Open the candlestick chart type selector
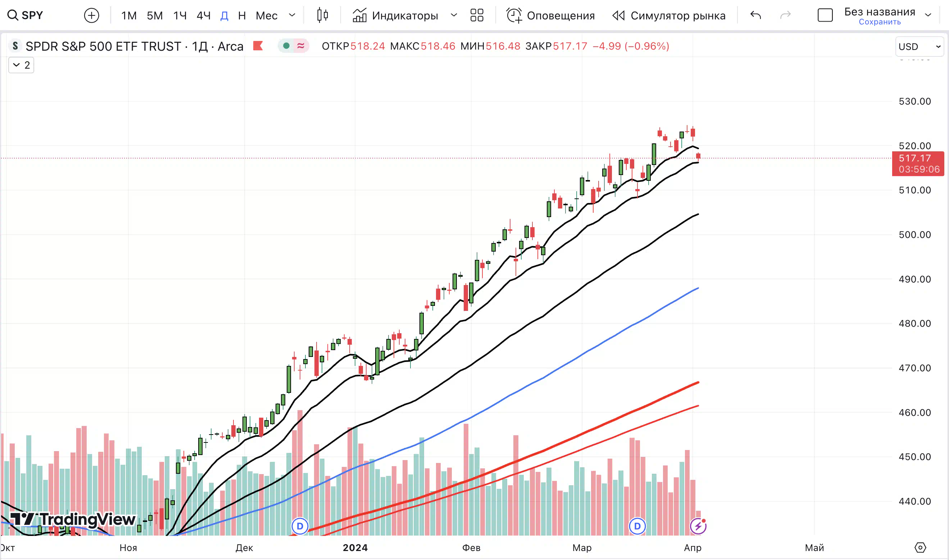 click(x=322, y=15)
